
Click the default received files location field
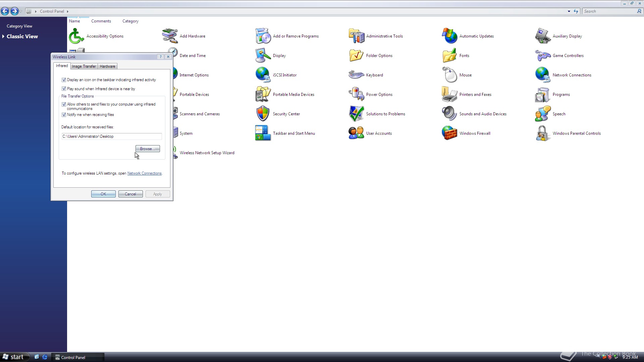[111, 136]
